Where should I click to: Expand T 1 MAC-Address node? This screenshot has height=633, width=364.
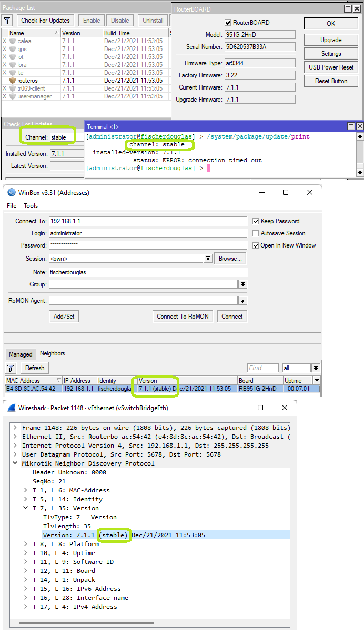pyautogui.click(x=26, y=490)
